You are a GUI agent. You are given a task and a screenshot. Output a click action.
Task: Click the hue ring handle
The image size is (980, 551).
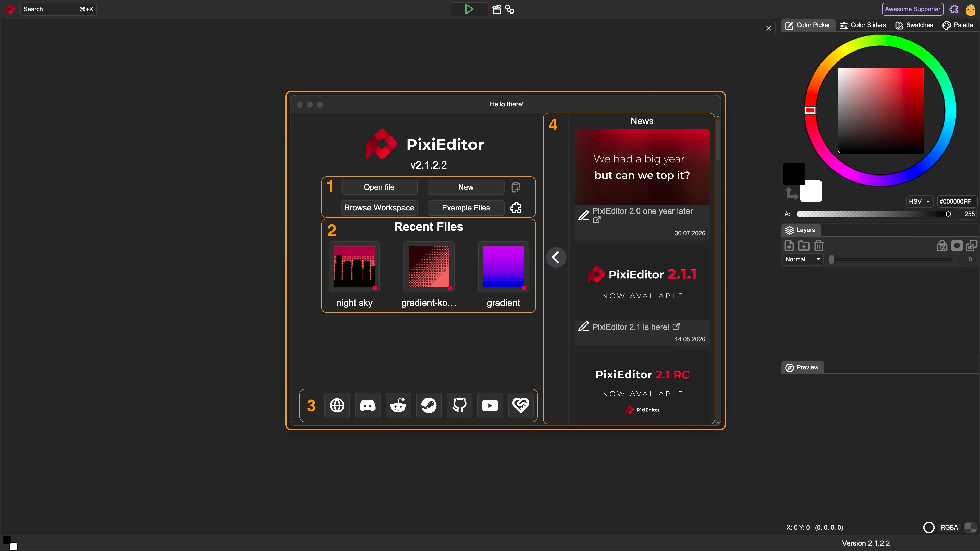[810, 111]
